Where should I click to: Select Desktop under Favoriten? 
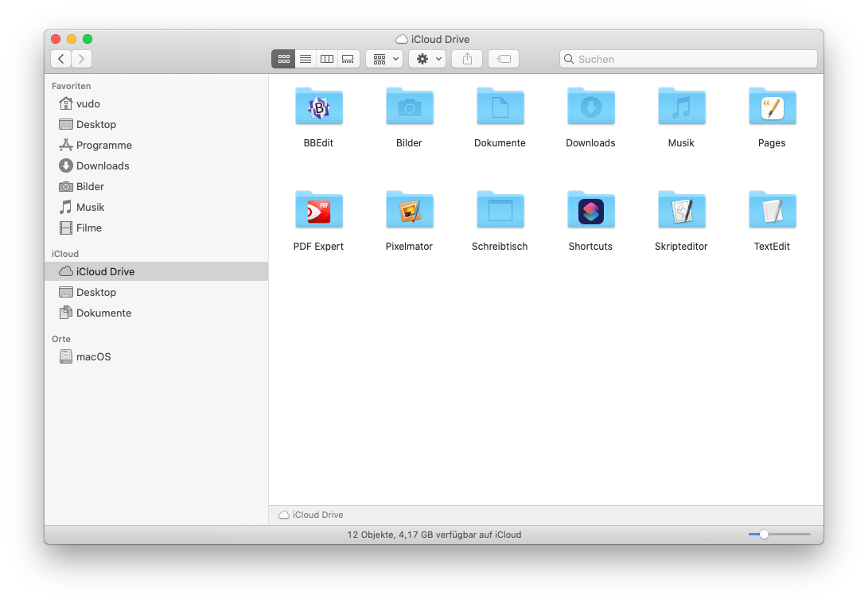[156, 124]
